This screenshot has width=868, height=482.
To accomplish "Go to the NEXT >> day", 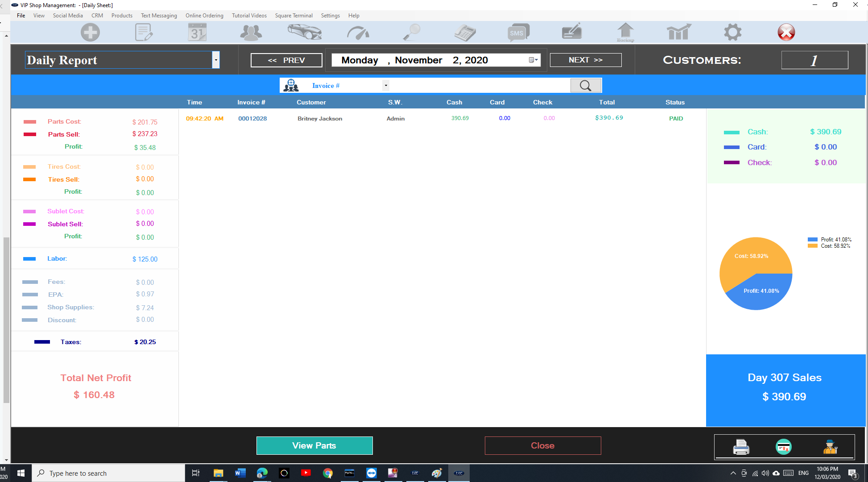I will pos(585,60).
